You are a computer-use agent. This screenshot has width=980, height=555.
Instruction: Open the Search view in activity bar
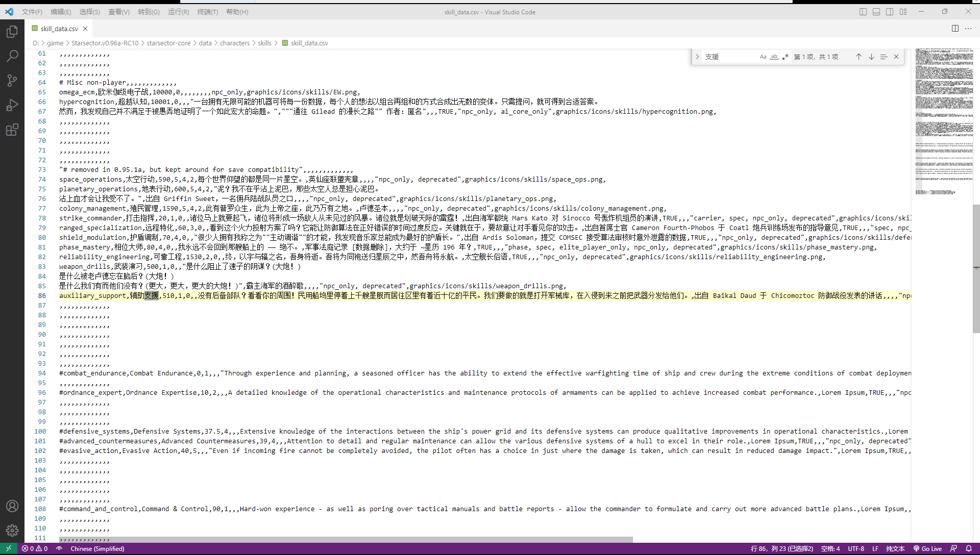click(x=12, y=56)
